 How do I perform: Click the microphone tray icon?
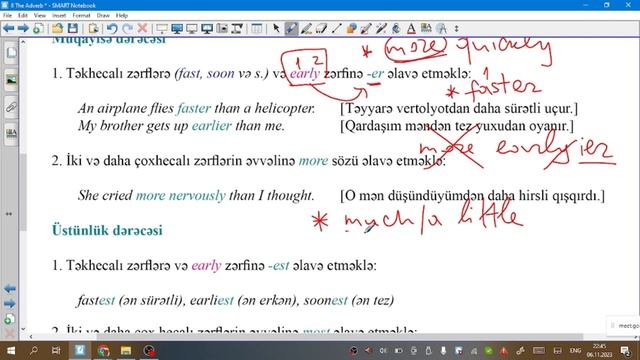(x=443, y=351)
